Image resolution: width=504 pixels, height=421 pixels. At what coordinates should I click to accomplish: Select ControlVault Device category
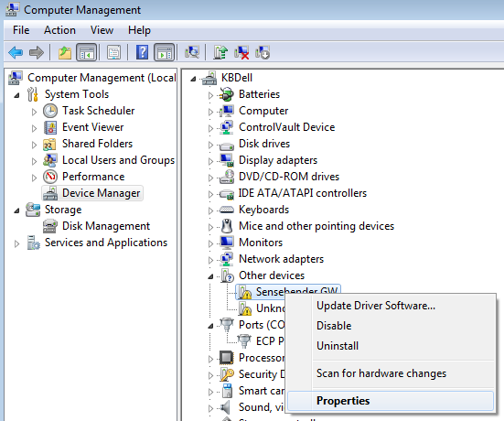[x=286, y=127]
